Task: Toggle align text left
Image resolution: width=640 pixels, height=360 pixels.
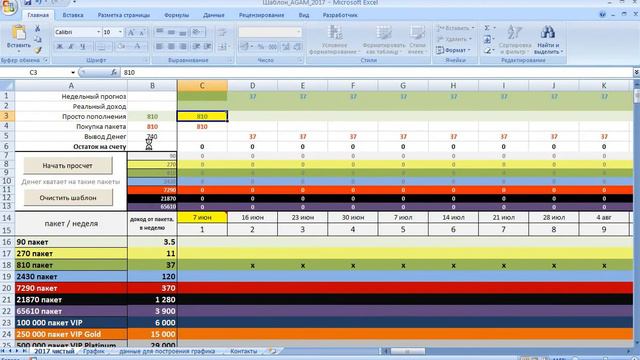Action: pos(160,47)
